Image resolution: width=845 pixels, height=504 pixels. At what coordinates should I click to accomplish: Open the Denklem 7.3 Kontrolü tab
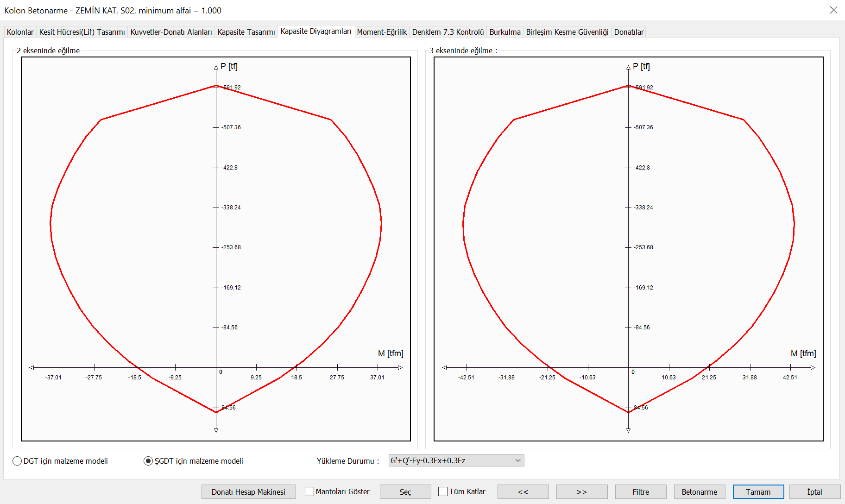point(448,32)
